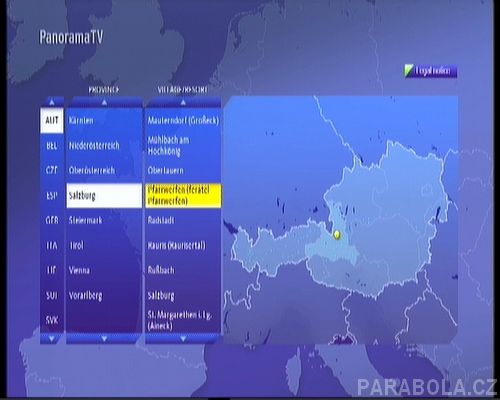Click up arrow above the Province list
The height and width of the screenshot is (400, 500).
[x=104, y=102]
